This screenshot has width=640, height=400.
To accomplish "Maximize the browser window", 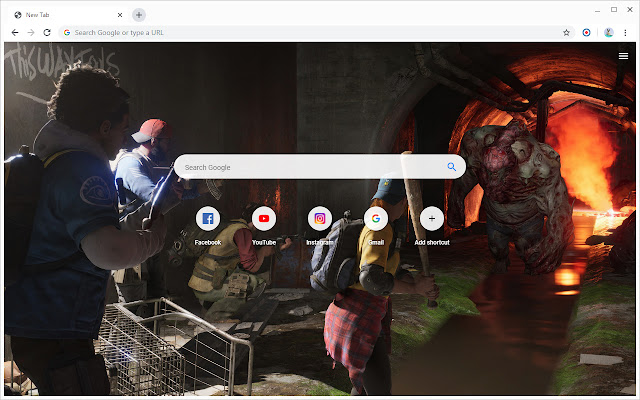I will (x=614, y=9).
